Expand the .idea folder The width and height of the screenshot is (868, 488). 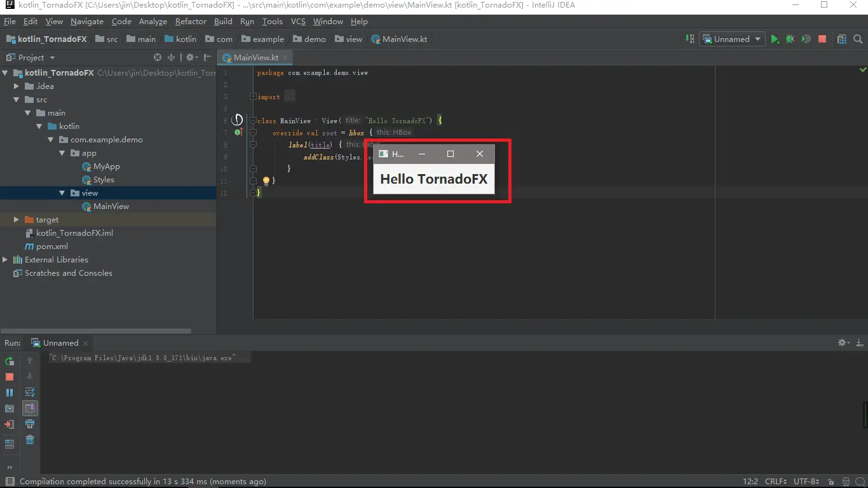(x=17, y=86)
